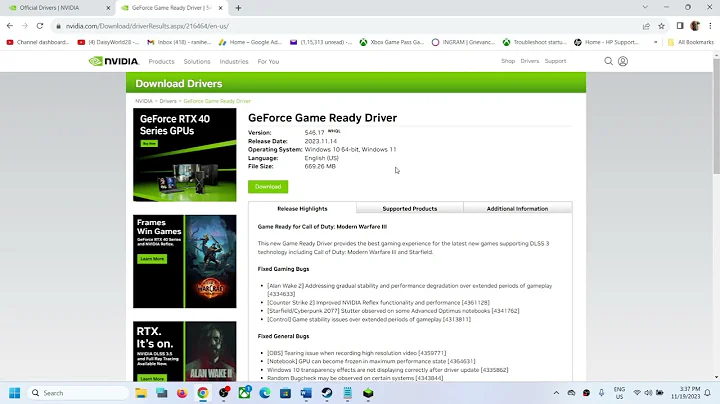Click the Shop link in header
Image resolution: width=720 pixels, height=404 pixels.
pyautogui.click(x=508, y=61)
